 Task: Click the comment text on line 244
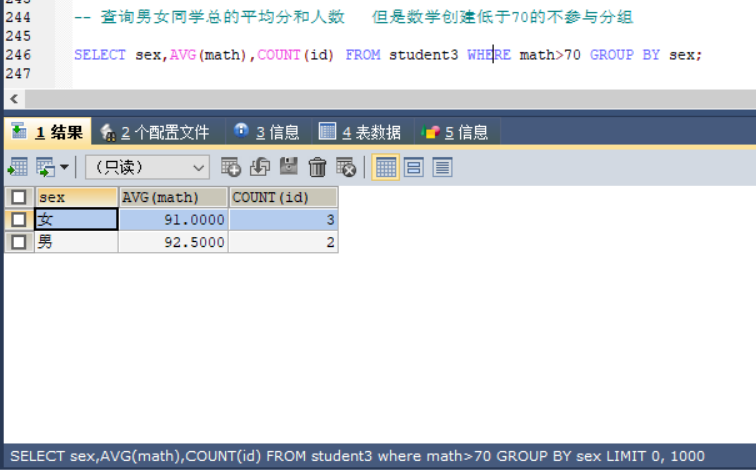point(353,17)
